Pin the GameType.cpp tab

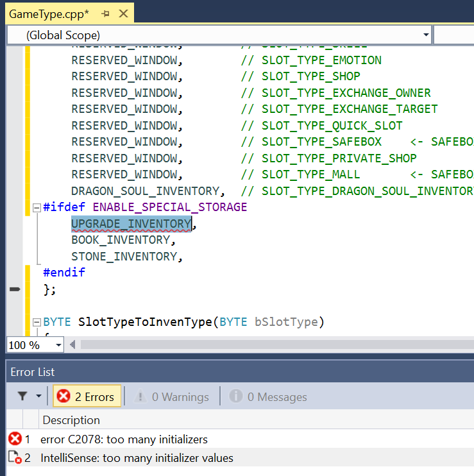[105, 13]
